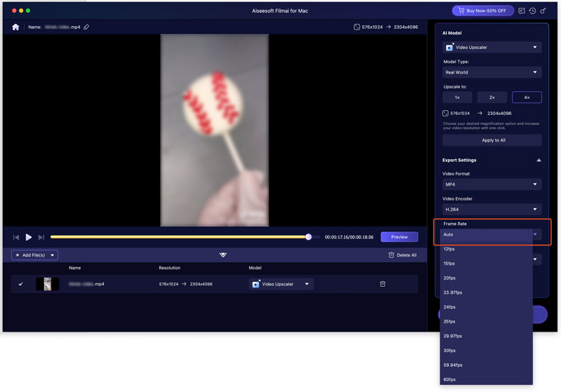Select 1x upscale option
The height and width of the screenshot is (392, 561).
tap(457, 97)
